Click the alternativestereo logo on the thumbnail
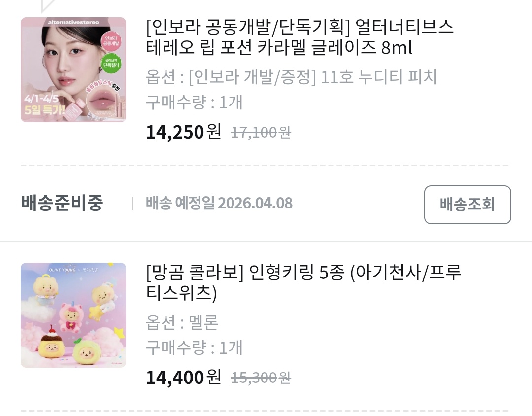 73,22
